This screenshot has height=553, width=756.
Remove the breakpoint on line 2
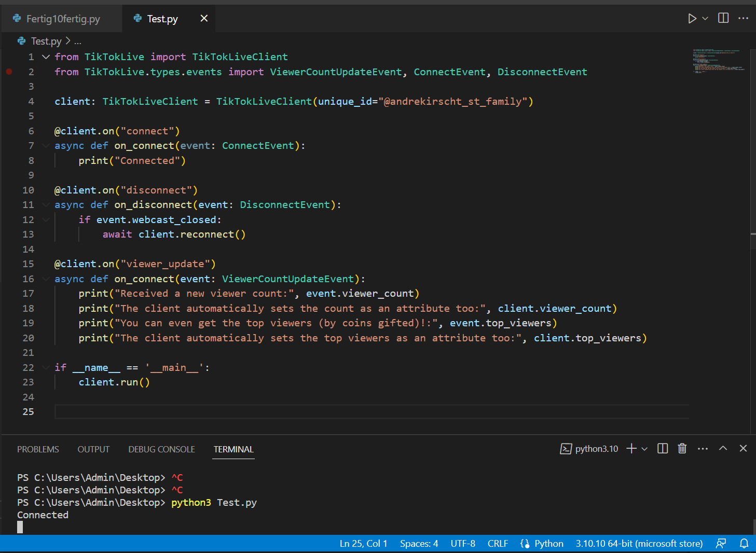[x=9, y=72]
